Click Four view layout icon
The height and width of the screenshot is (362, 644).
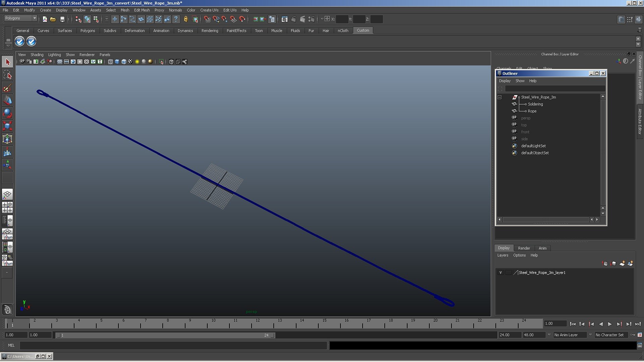tap(7, 207)
